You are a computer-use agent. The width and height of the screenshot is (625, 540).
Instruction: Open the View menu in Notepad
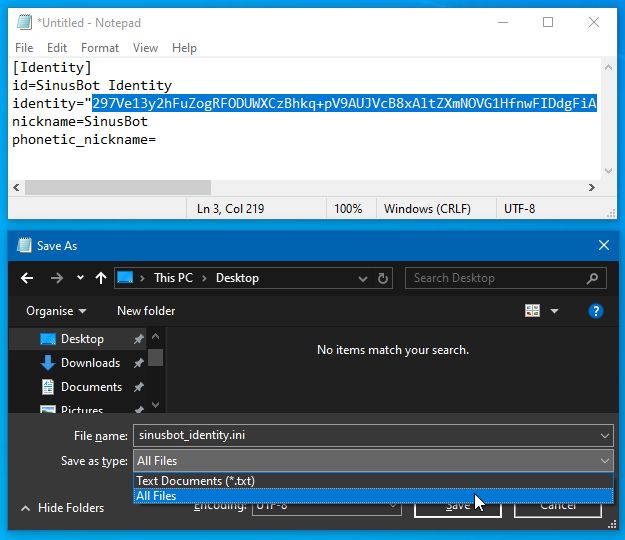145,48
